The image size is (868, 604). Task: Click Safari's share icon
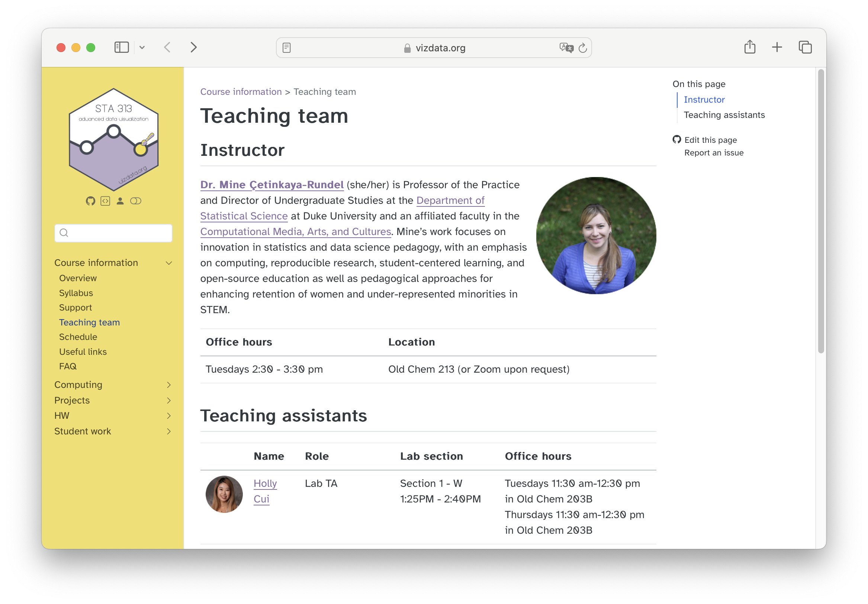[x=750, y=48]
